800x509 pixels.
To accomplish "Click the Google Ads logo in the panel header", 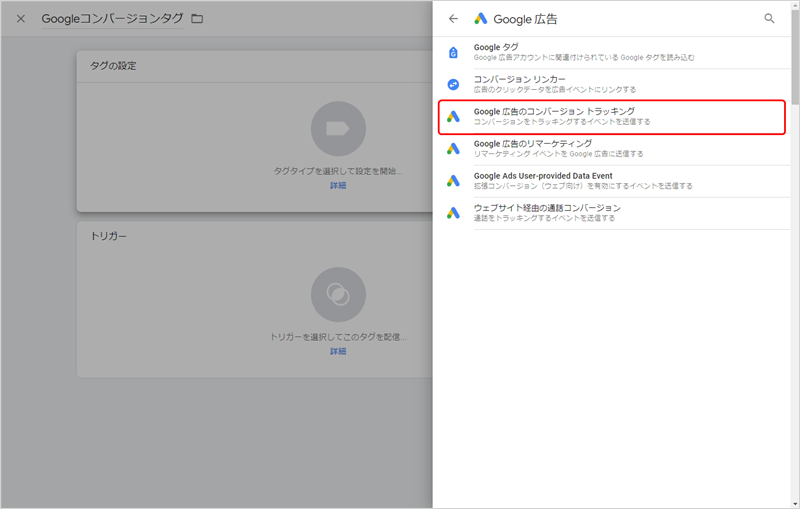I will pos(481,19).
